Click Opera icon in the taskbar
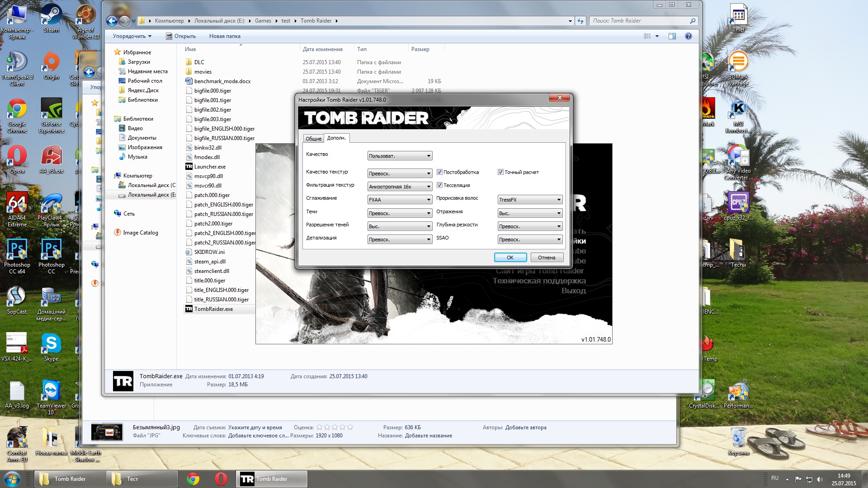This screenshot has width=868, height=488. [221, 479]
